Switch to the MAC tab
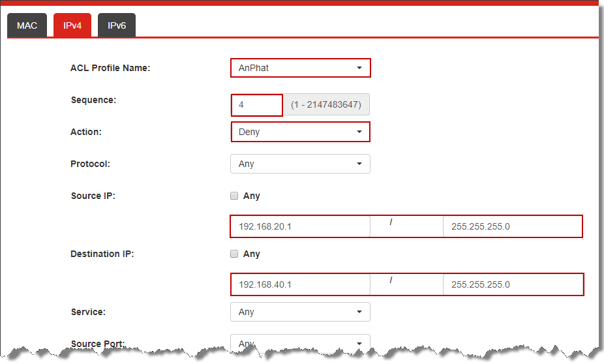This screenshot has width=604, height=364. click(27, 25)
